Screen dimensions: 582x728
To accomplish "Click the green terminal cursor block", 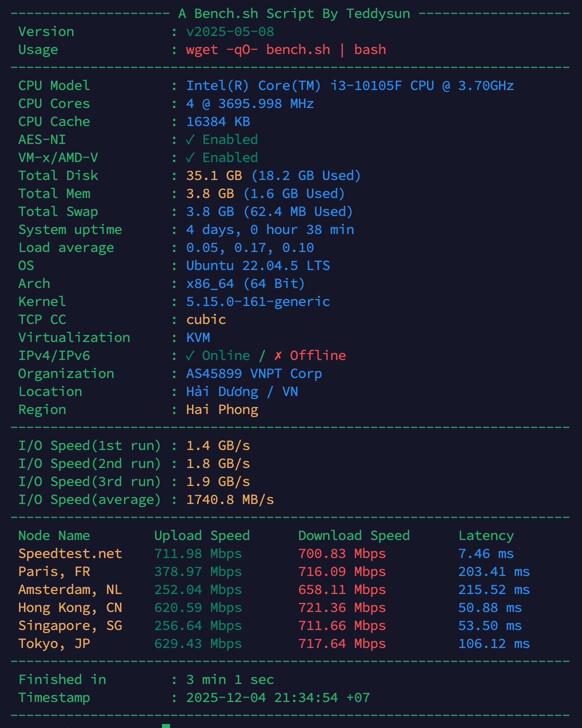I will pyautogui.click(x=166, y=725).
